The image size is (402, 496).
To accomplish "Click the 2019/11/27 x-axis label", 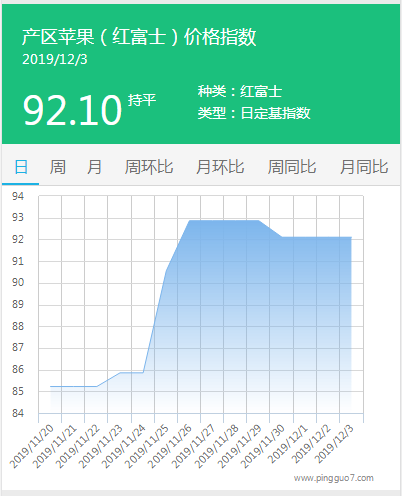I will coord(193,446).
